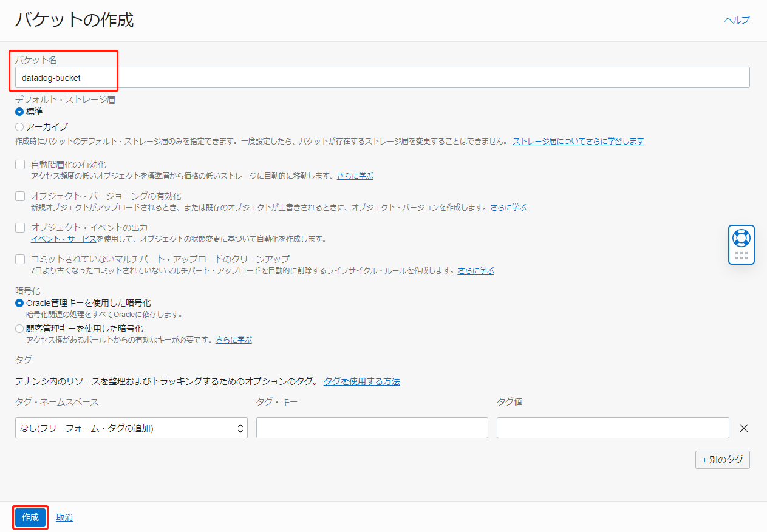
Task: Open the ヘルプ link
Action: [x=737, y=20]
